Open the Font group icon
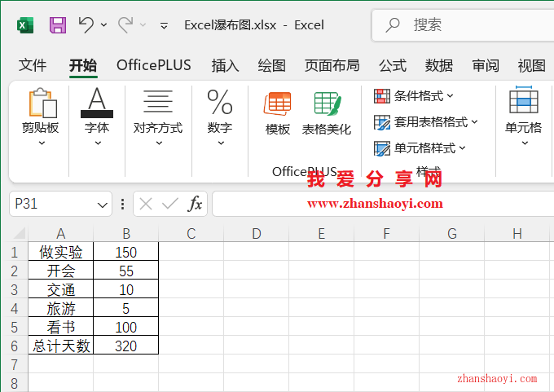 click(97, 104)
